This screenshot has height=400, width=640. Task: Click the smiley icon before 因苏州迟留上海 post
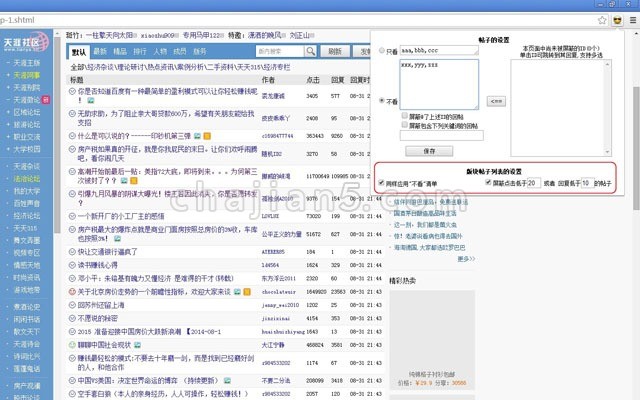tap(72, 305)
